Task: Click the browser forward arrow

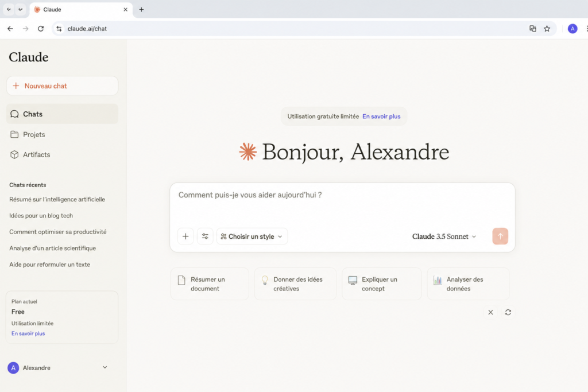Action: [x=25, y=29]
